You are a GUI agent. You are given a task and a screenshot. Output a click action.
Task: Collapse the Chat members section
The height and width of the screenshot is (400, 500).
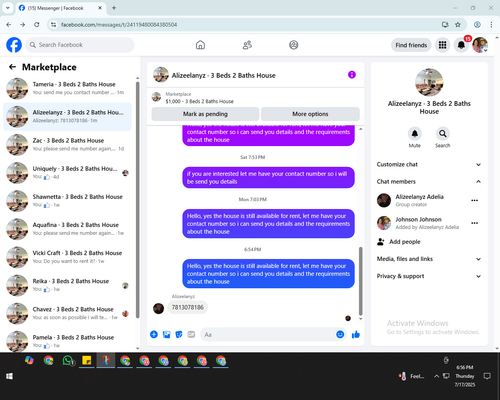click(429, 182)
